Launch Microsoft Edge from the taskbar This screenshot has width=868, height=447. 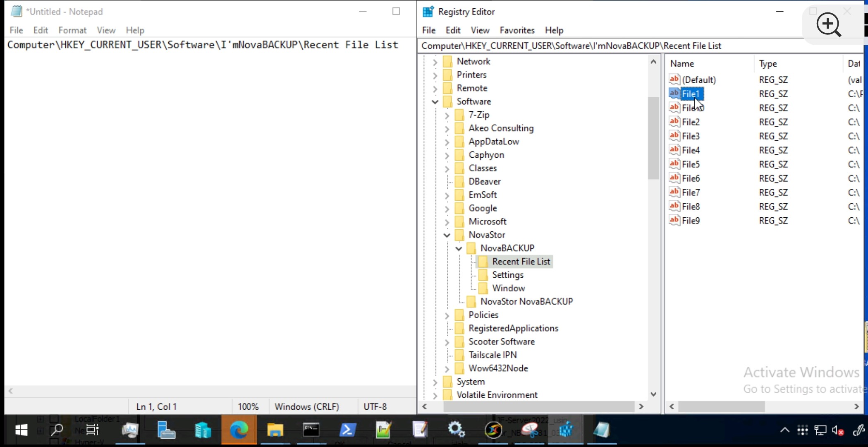pyautogui.click(x=239, y=430)
